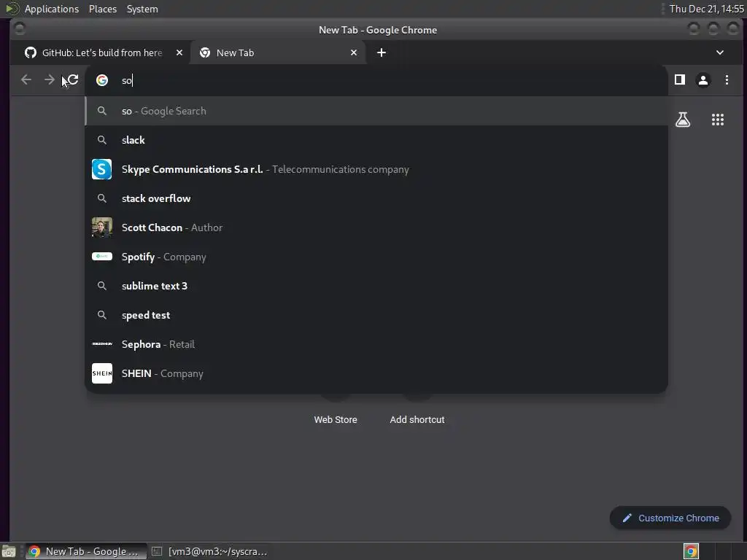Click the Scott Chacon photo thumbnail
The height and width of the screenshot is (560, 747).
tap(102, 227)
